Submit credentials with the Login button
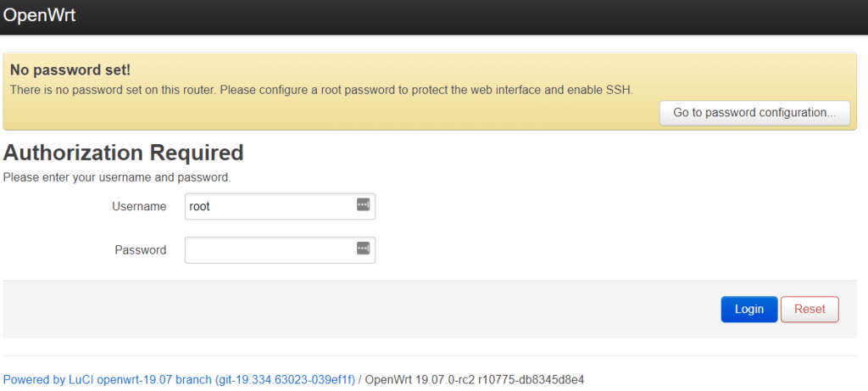 (749, 309)
